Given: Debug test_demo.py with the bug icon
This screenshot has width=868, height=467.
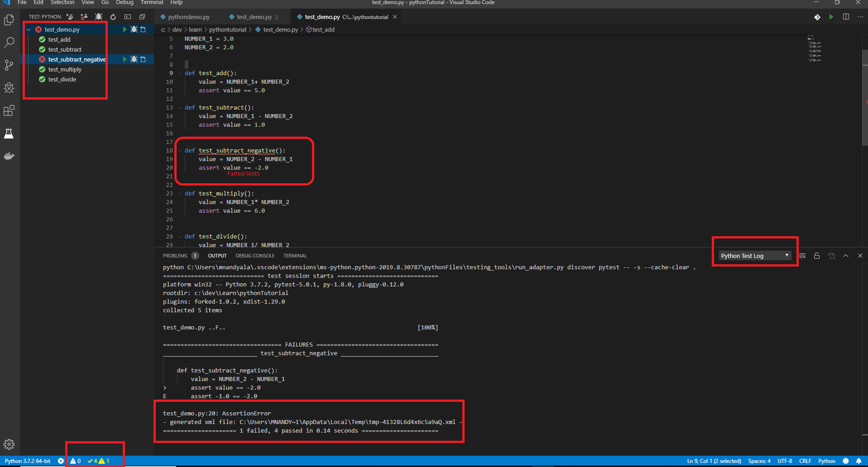Looking at the screenshot, I should pyautogui.click(x=134, y=29).
